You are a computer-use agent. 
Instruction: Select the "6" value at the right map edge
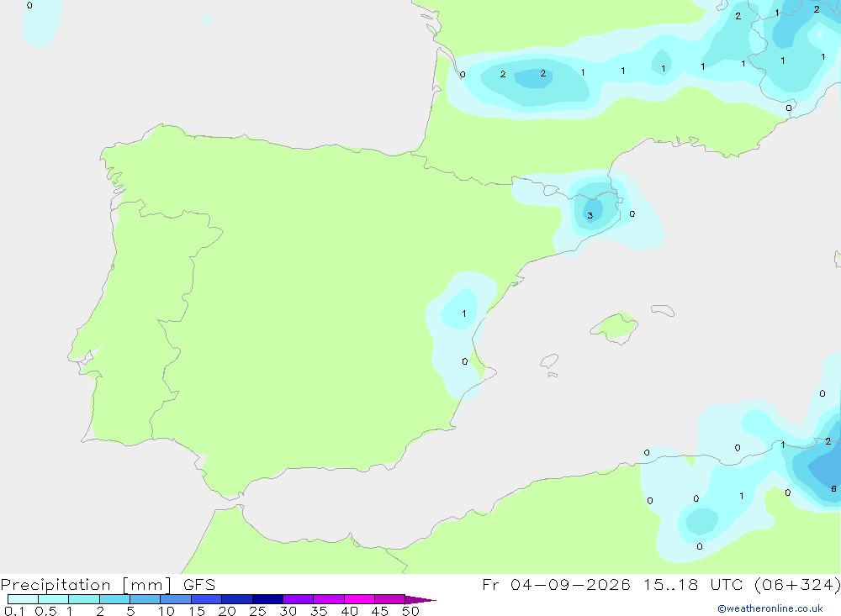tap(833, 488)
